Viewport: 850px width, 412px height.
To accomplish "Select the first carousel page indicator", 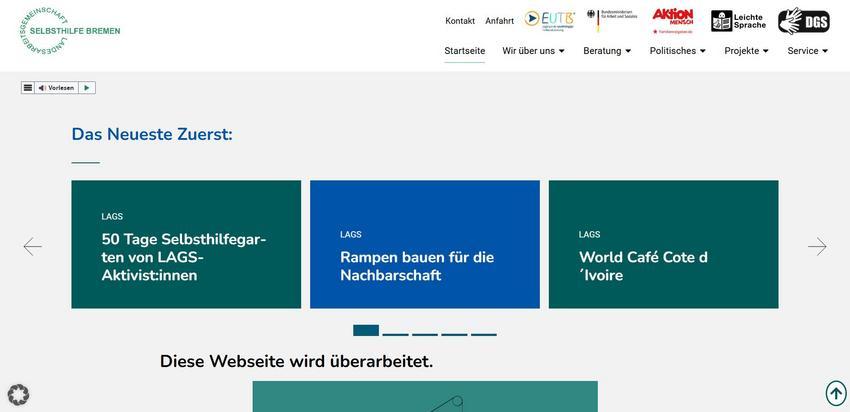I will 366,331.
